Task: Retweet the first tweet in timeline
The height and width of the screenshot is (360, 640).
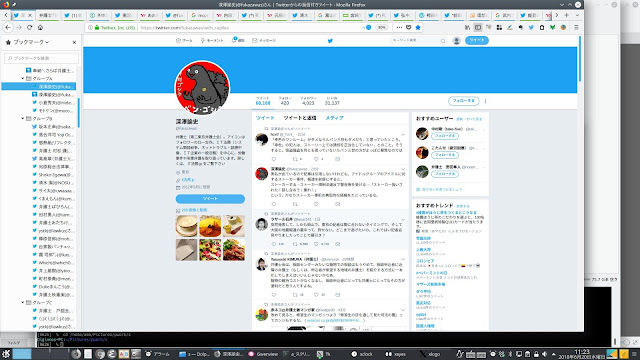Action: point(295,159)
